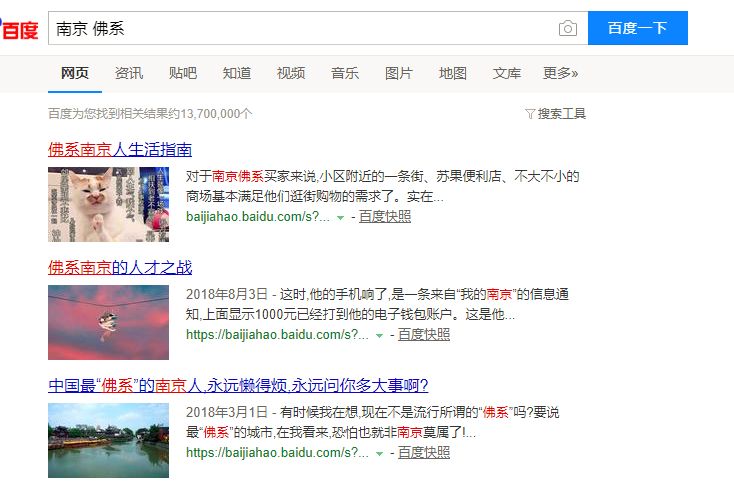Switch to the 贴吧 tab
This screenshot has width=734, height=483.
(x=183, y=73)
